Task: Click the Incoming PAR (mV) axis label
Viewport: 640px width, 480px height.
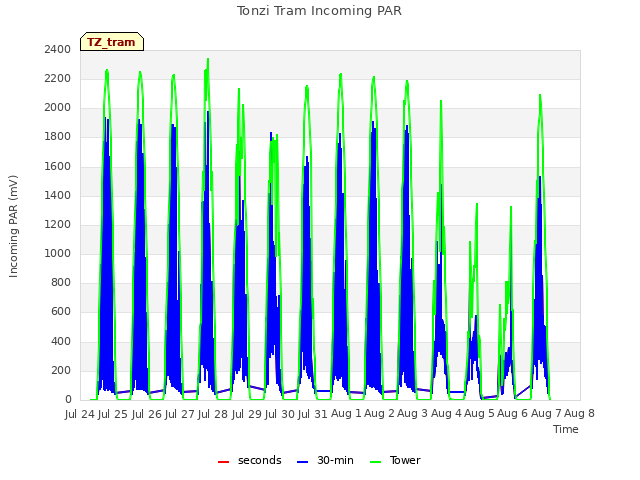Action: pos(13,226)
